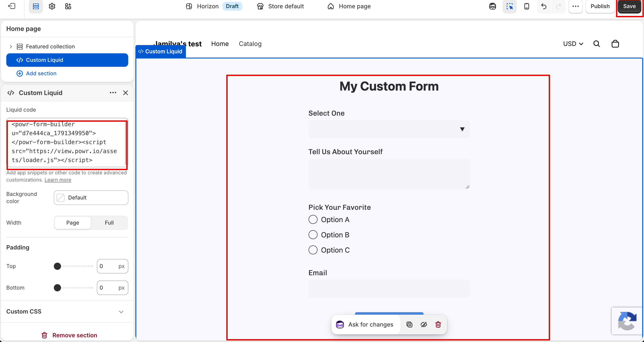Expand the Featured collection section
The width and height of the screenshot is (644, 342).
(x=11, y=46)
